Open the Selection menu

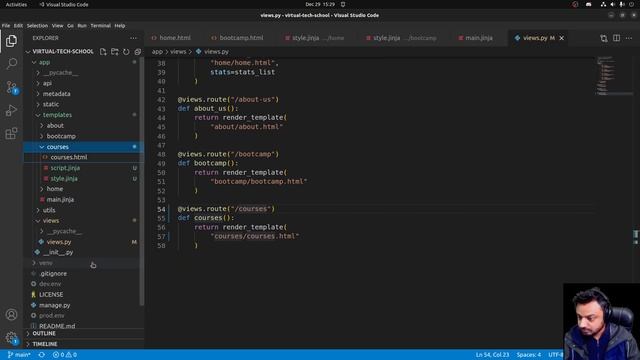pos(37,25)
